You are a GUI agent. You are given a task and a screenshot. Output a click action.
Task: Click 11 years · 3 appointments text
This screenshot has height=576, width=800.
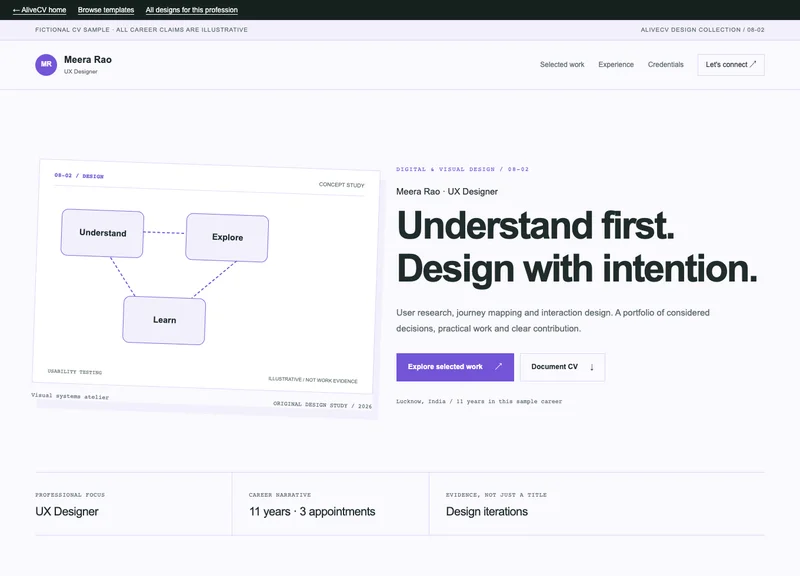312,512
